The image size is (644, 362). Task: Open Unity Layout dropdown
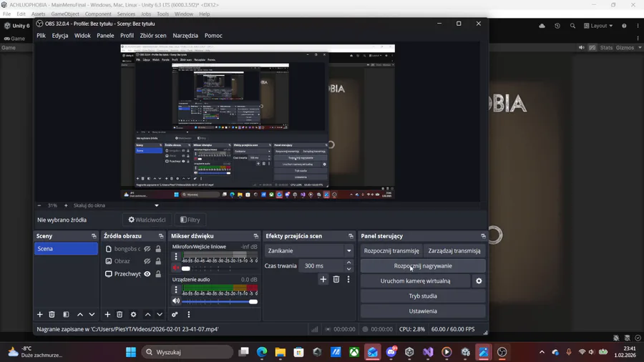(x=598, y=26)
